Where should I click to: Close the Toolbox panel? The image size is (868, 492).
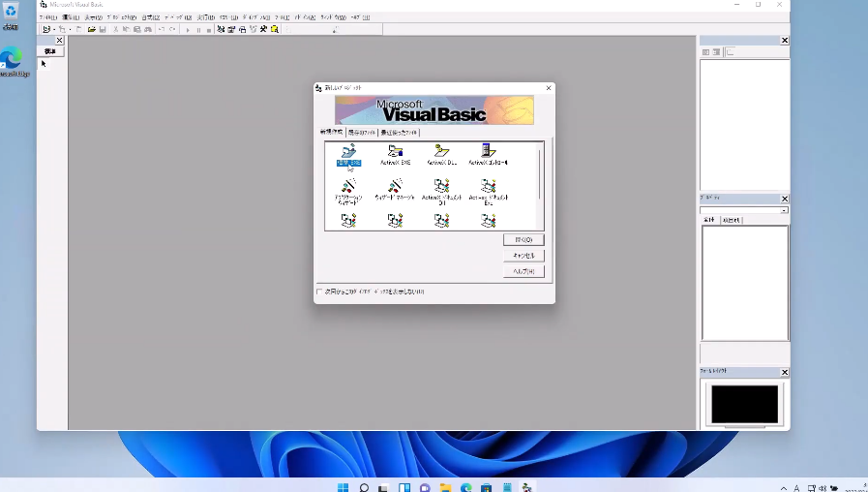pos(59,41)
